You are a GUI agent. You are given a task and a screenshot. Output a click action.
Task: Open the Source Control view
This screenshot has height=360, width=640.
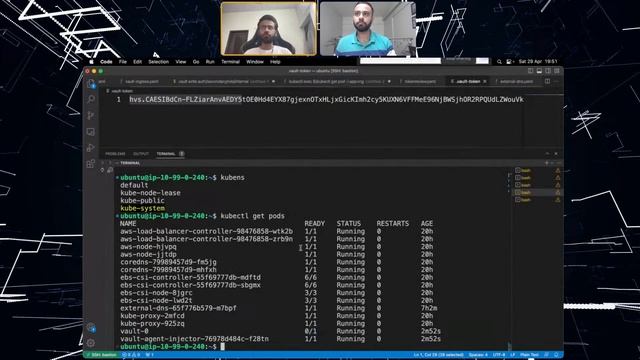tap(91, 116)
